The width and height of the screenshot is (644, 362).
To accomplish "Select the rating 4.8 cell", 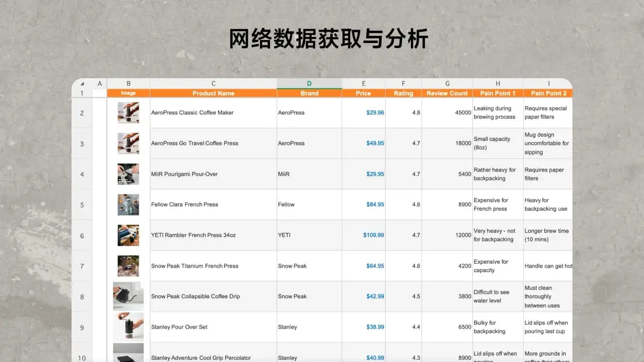I will (403, 112).
